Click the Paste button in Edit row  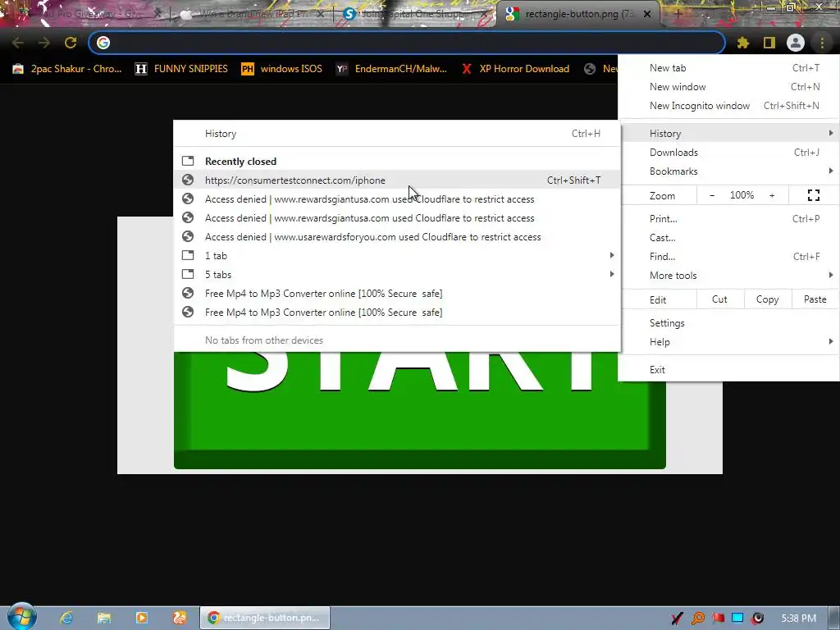[815, 299]
